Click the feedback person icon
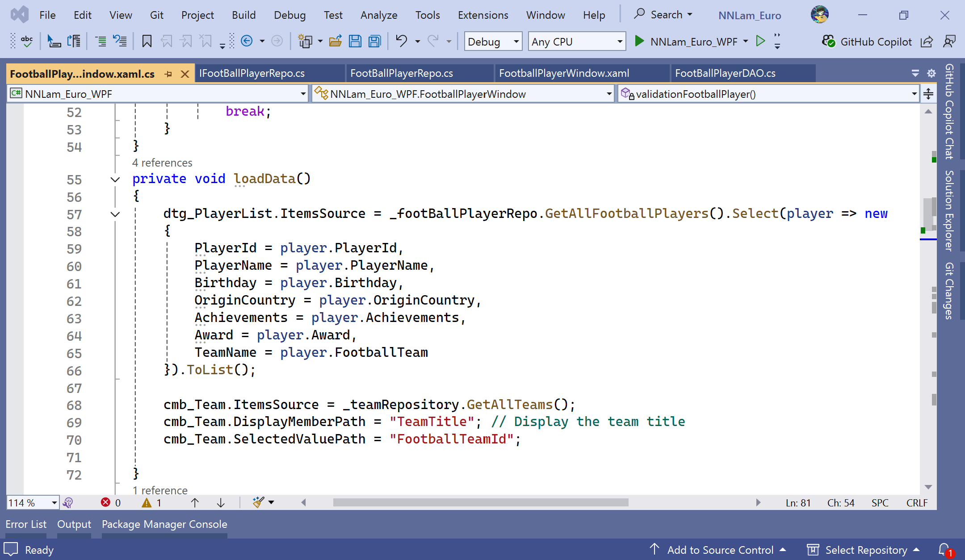The width and height of the screenshot is (965, 560). point(949,42)
